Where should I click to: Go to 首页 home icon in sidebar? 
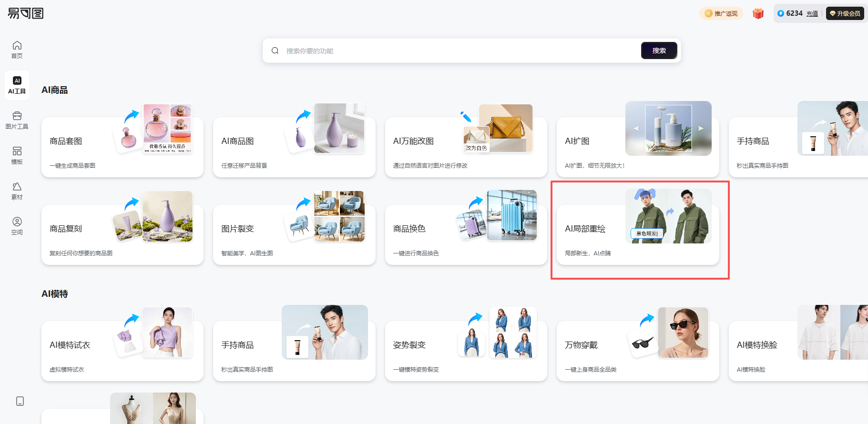(x=17, y=50)
